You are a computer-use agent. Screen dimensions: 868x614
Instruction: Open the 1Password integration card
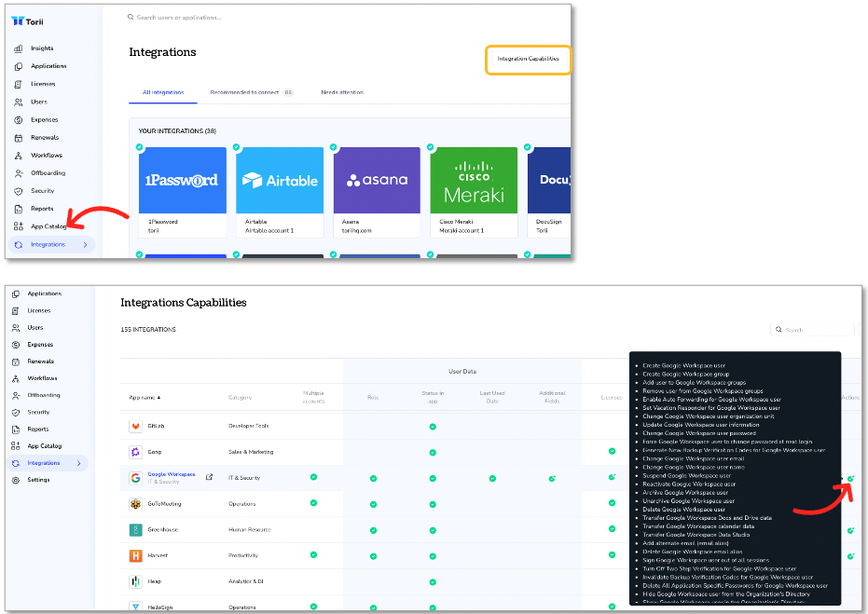point(183,192)
